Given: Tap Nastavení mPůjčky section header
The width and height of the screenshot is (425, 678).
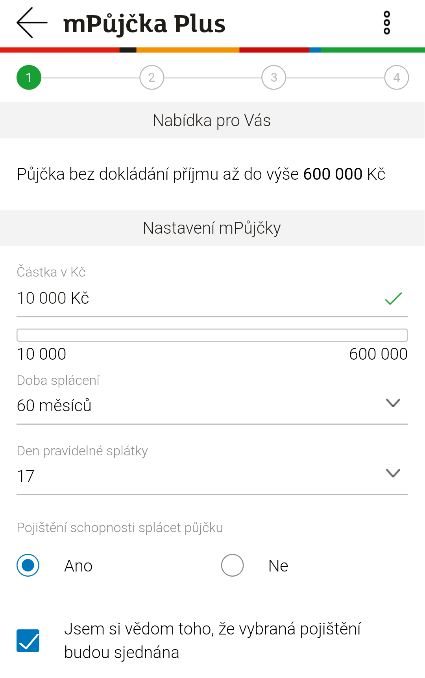Looking at the screenshot, I should [x=212, y=228].
